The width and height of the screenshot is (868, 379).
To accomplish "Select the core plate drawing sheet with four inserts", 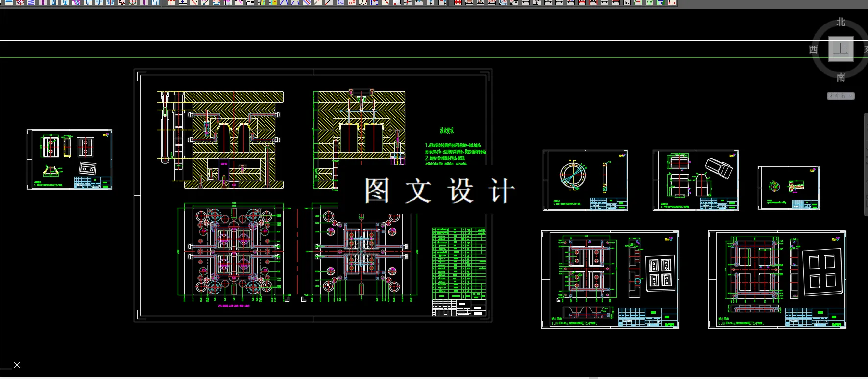I will (x=610, y=279).
